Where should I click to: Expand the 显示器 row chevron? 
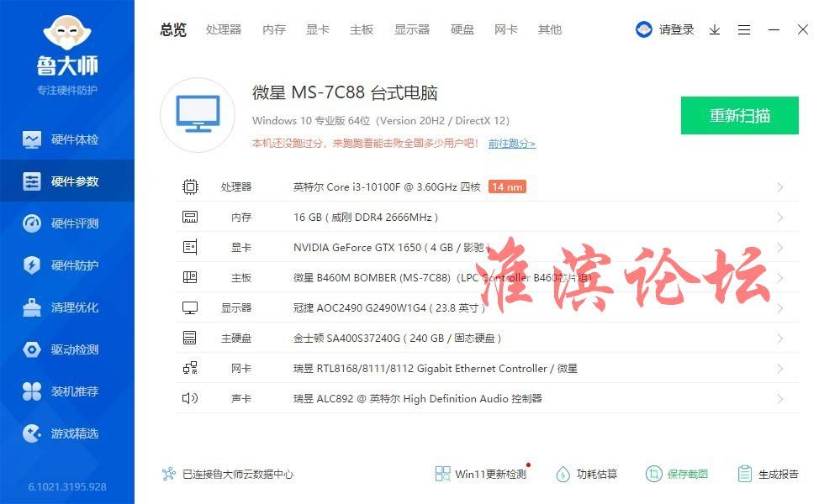point(780,308)
